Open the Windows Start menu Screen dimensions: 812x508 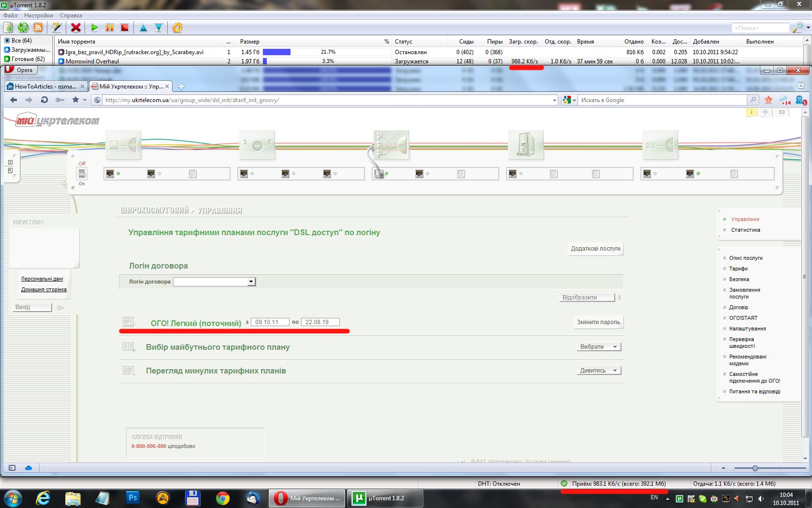pos(12,498)
